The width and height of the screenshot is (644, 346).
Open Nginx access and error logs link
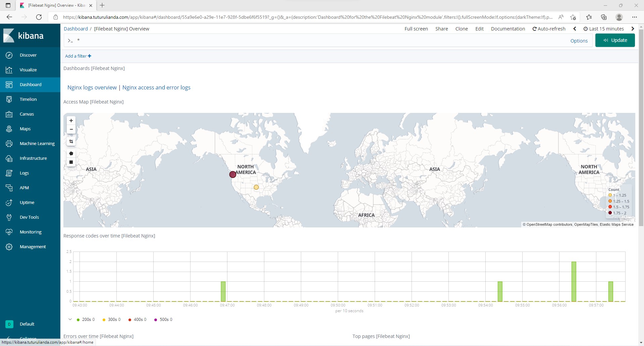[x=156, y=87]
